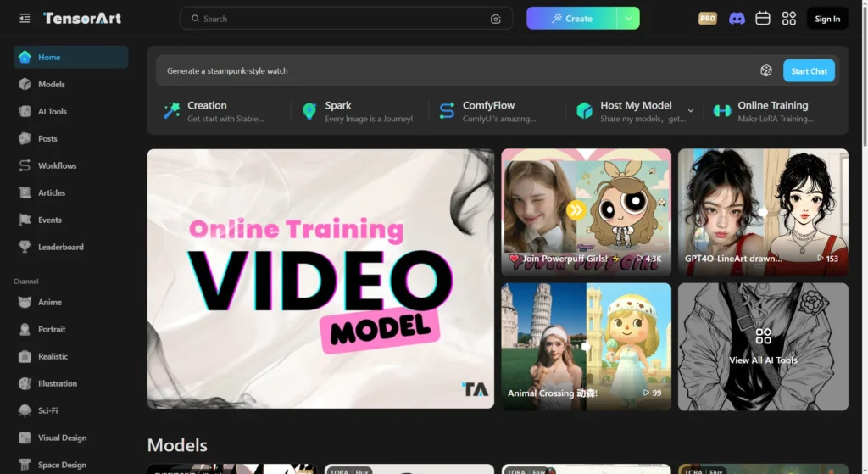Click the Start Chat button
Image resolution: width=868 pixels, height=474 pixels.
809,71
